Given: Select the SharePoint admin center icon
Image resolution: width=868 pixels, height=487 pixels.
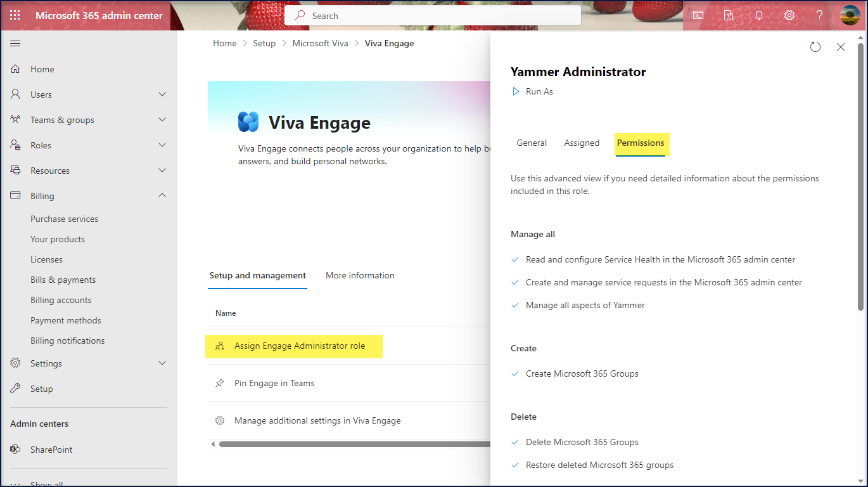Looking at the screenshot, I should click(x=15, y=449).
